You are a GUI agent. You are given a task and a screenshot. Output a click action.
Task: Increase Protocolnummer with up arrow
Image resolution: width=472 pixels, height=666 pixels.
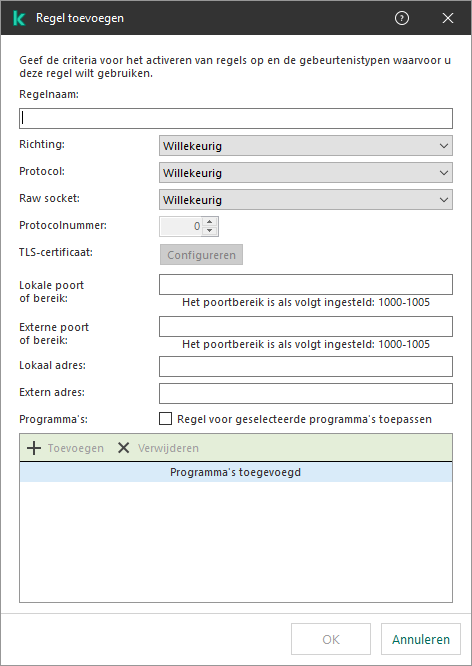pos(209,222)
